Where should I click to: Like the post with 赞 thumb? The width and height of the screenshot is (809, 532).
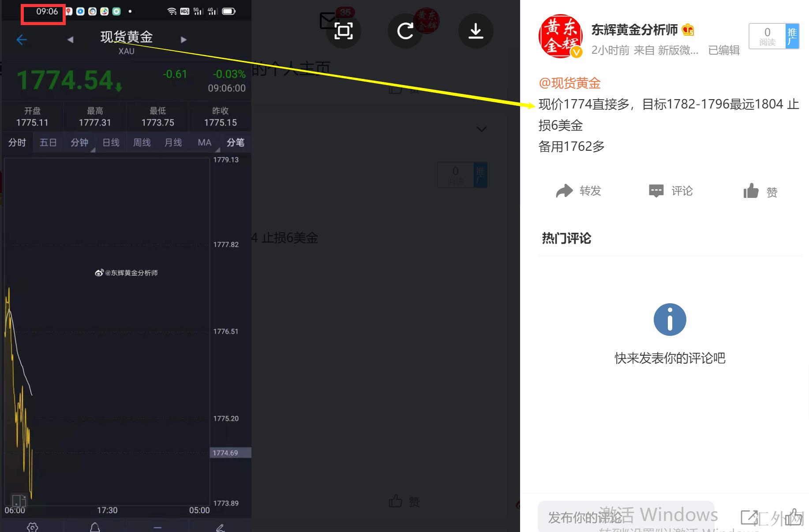(x=751, y=191)
